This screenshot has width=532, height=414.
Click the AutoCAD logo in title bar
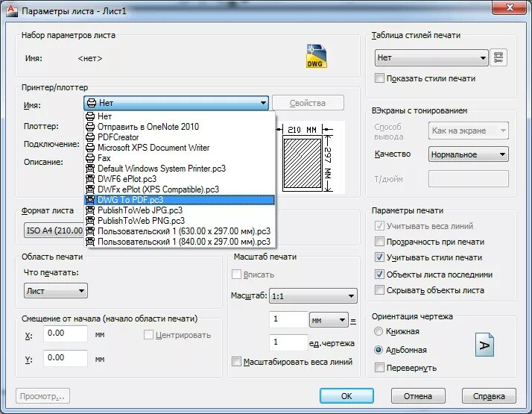pyautogui.click(x=12, y=10)
